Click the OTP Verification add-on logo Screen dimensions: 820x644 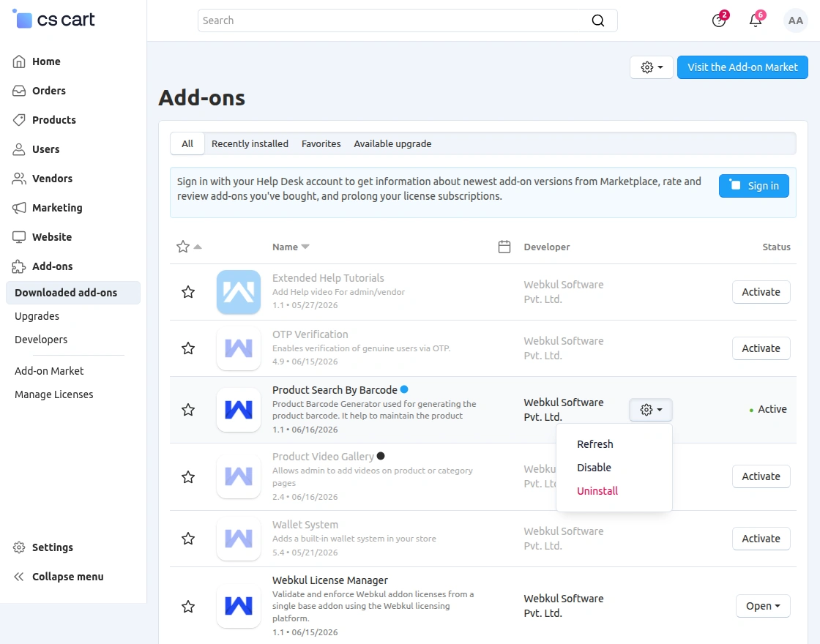(239, 348)
